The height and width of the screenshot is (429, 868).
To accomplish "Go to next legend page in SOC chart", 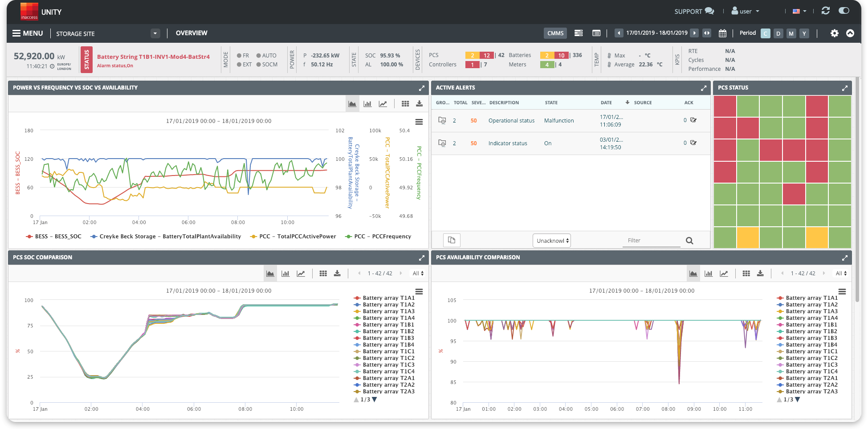I will click(x=375, y=400).
